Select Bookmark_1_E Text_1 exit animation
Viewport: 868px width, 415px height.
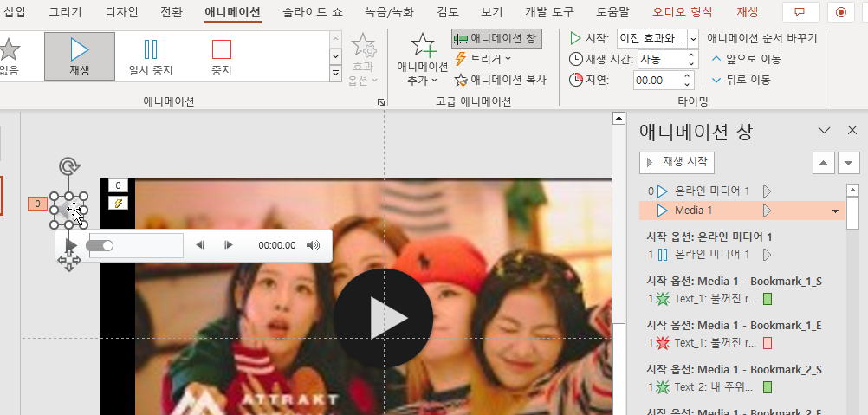point(742,343)
